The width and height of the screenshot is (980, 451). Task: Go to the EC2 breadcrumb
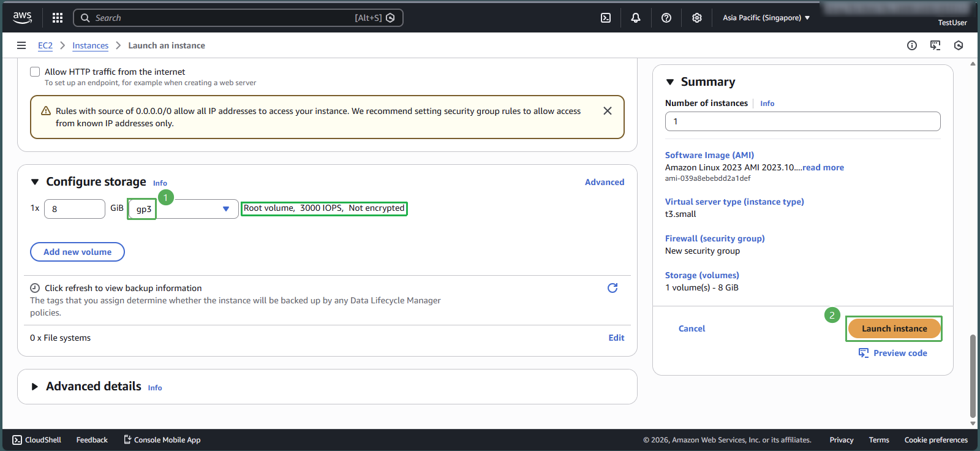pos(45,45)
